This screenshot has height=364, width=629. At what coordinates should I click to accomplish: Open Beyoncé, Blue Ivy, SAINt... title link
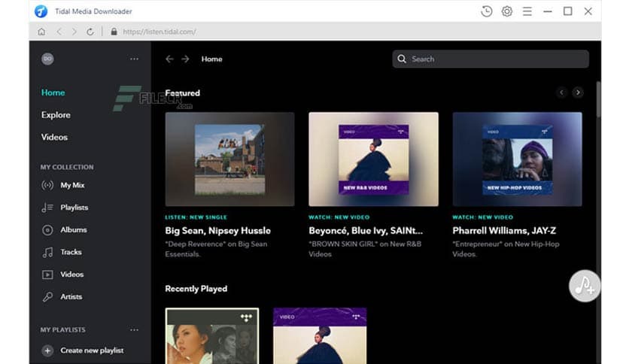point(366,230)
